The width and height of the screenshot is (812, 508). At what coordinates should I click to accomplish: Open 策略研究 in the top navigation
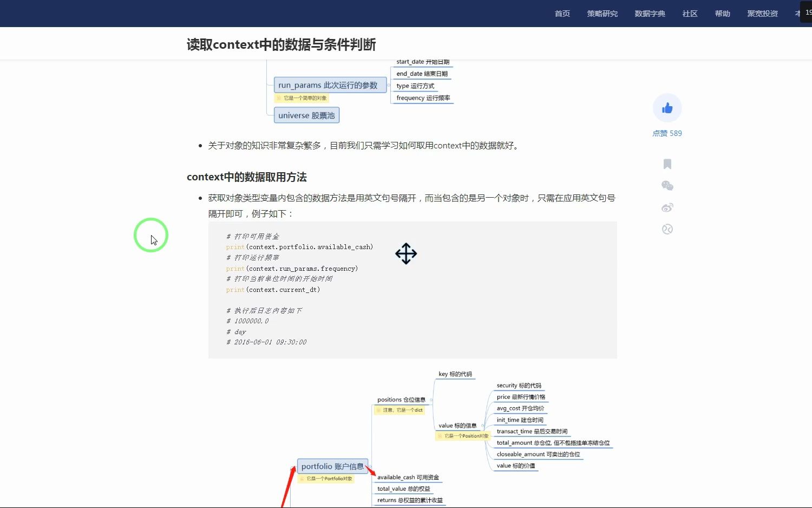(603, 14)
